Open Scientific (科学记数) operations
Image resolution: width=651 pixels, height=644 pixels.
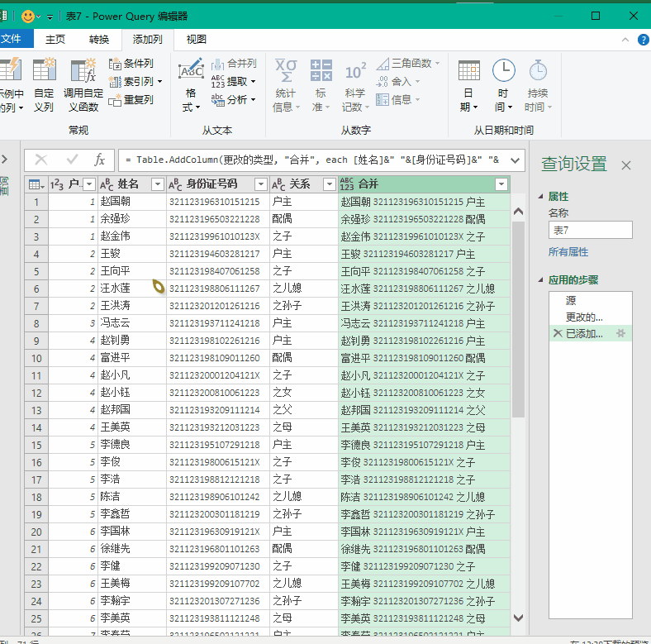coord(355,85)
